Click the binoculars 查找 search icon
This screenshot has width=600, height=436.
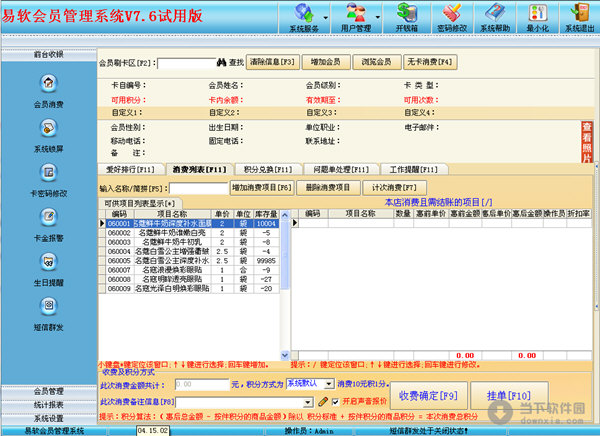coord(222,62)
